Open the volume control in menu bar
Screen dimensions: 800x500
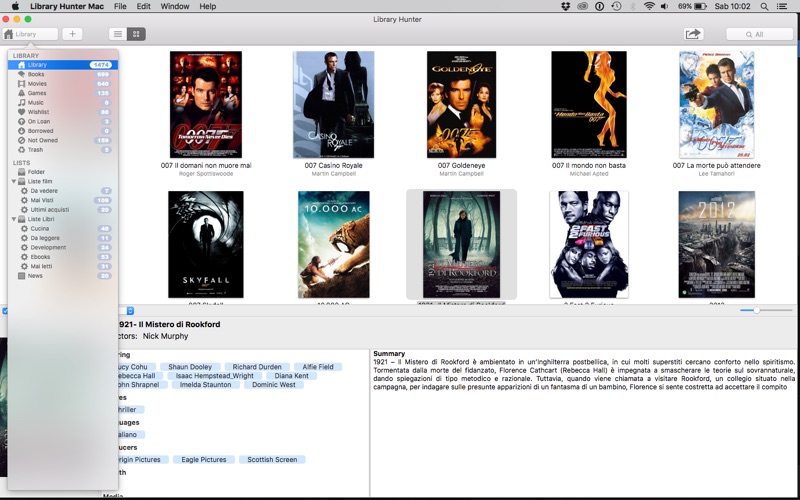tap(664, 6)
